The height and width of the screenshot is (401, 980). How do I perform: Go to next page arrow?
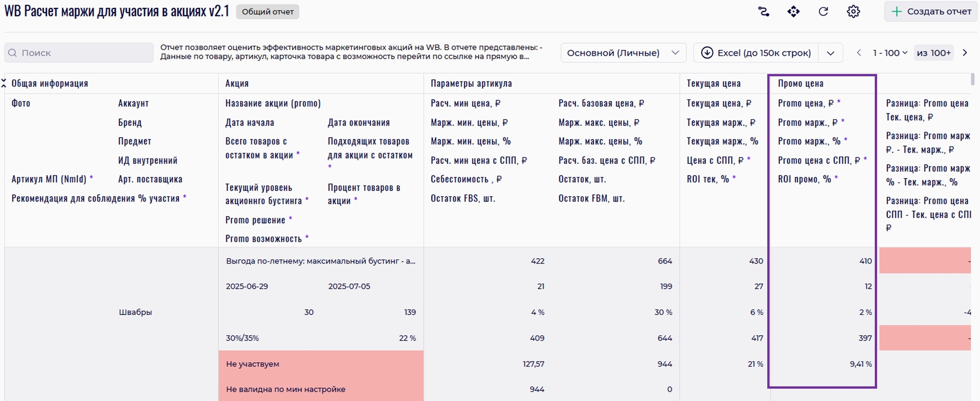coord(965,53)
